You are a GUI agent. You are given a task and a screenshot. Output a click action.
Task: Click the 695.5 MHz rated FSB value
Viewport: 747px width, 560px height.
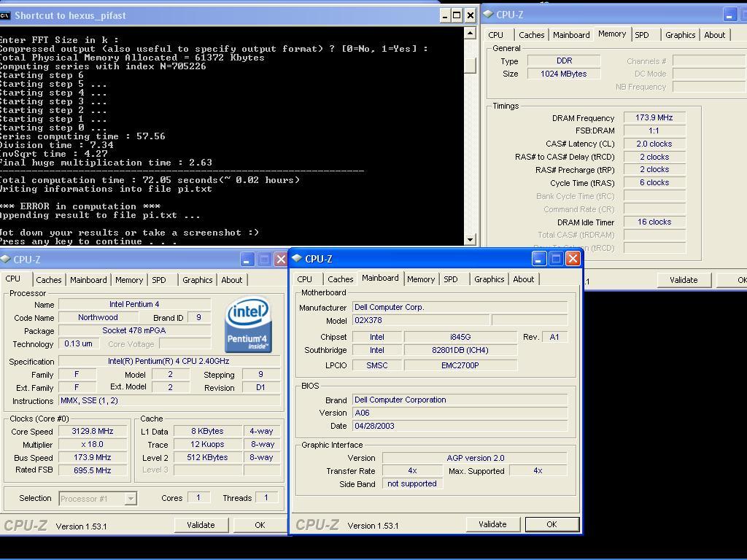[93, 470]
